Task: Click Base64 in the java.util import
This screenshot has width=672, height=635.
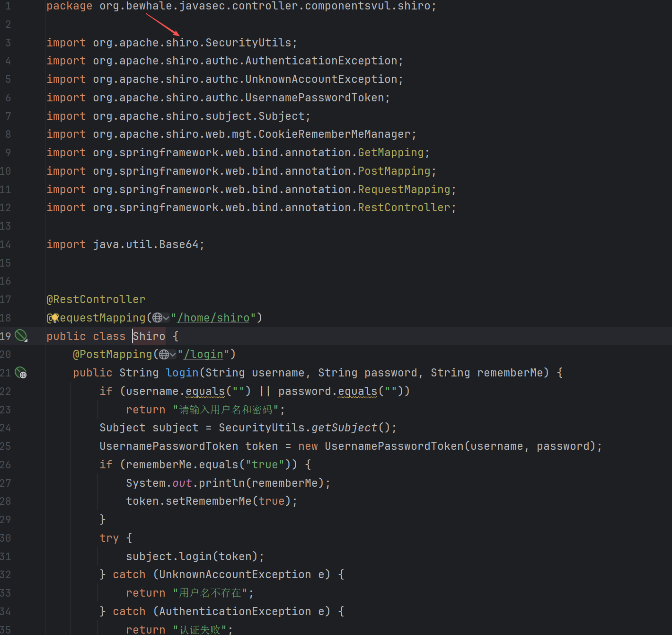Action: [x=179, y=244]
